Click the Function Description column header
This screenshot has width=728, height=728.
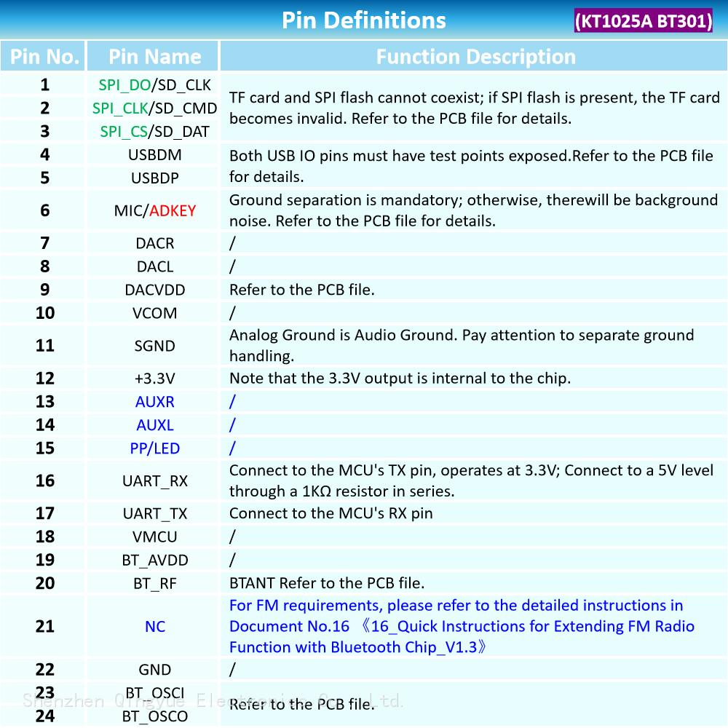point(475,57)
